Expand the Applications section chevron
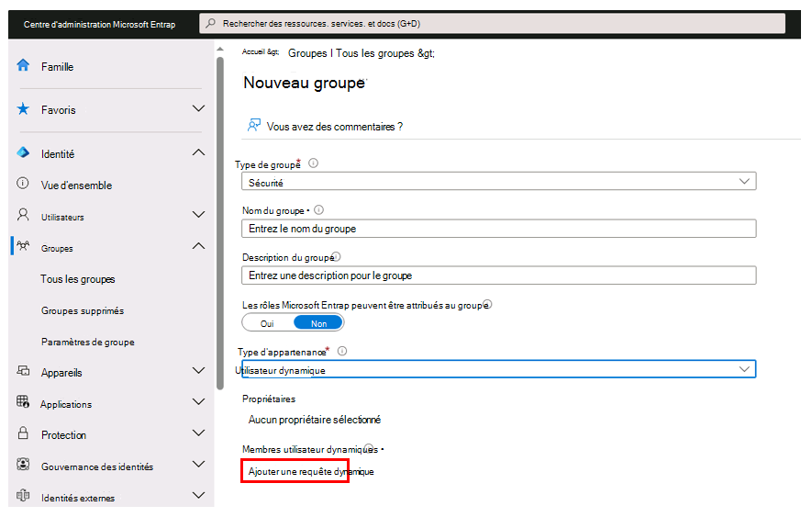This screenshot has width=812, height=517. click(x=198, y=402)
